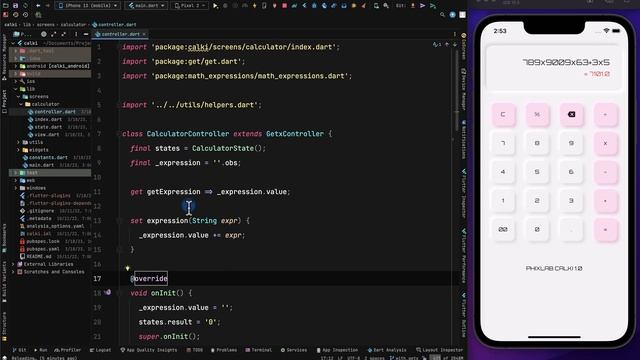Open the Problems tool window tab
This screenshot has height=360, width=640.
coord(224,350)
